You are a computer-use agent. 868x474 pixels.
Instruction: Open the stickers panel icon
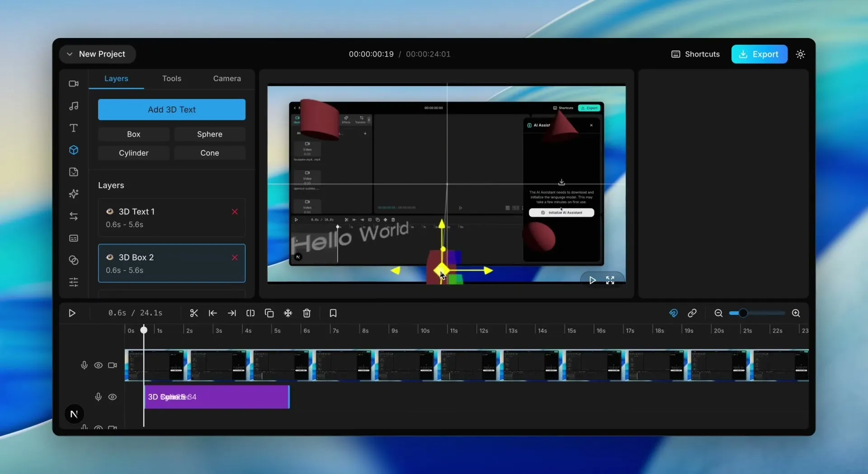[x=74, y=172]
